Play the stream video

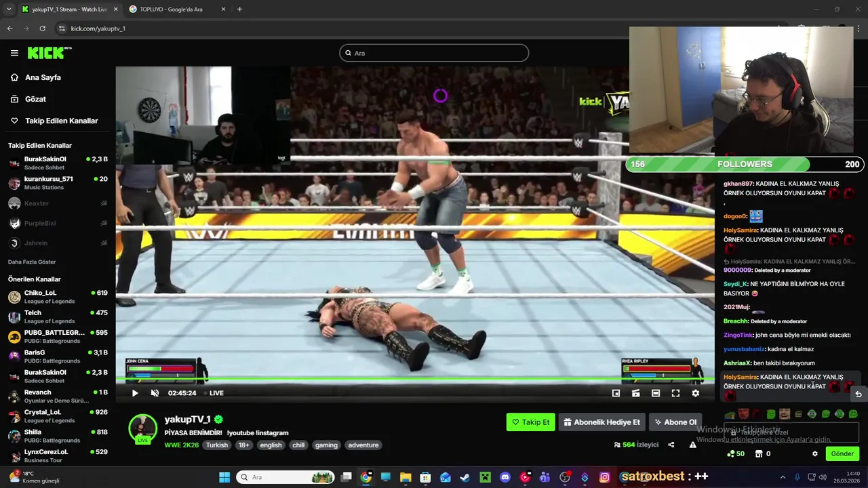click(135, 393)
